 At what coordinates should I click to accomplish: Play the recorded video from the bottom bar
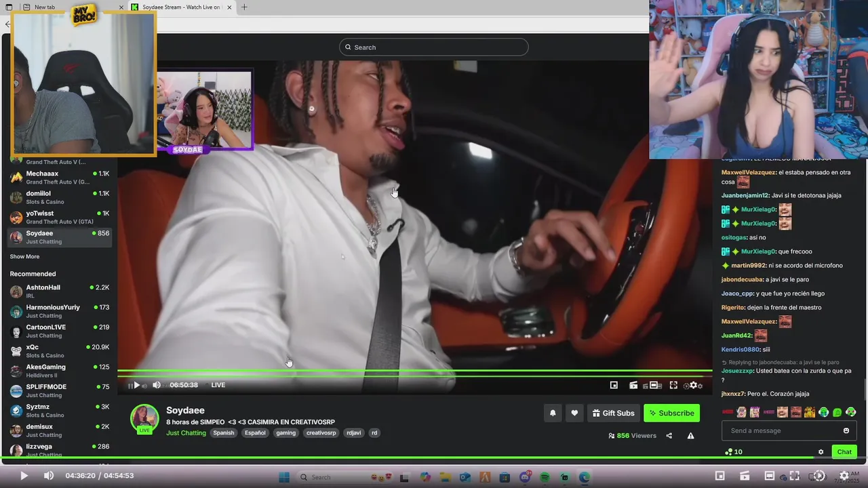coord(24,476)
